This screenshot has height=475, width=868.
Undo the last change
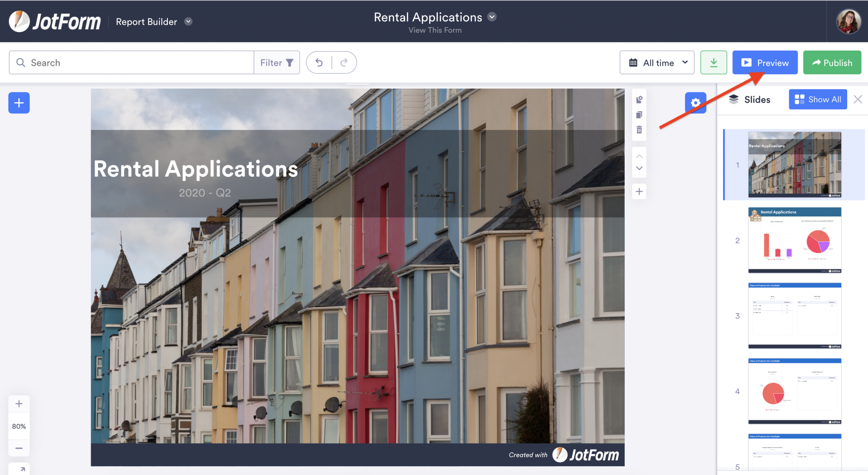(319, 62)
